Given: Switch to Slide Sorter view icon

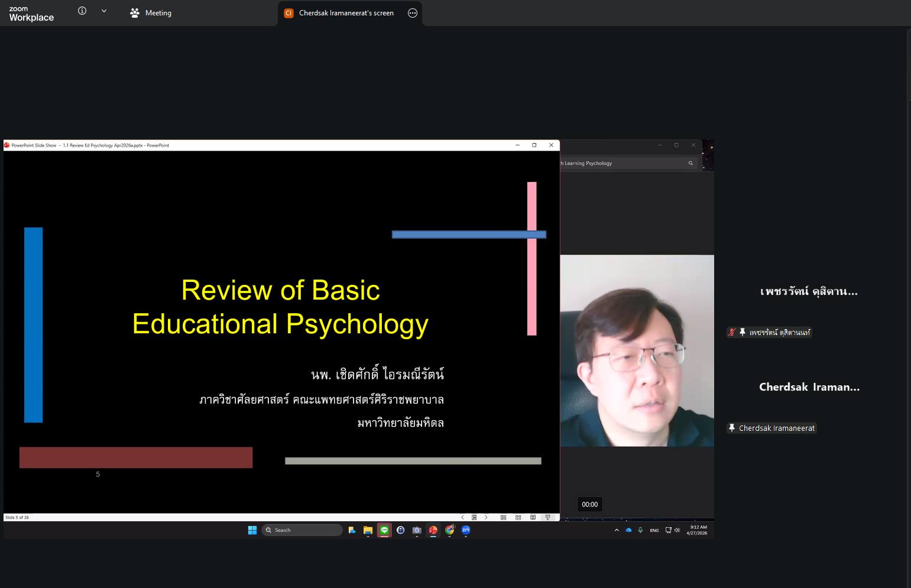Looking at the screenshot, I should click(x=518, y=517).
